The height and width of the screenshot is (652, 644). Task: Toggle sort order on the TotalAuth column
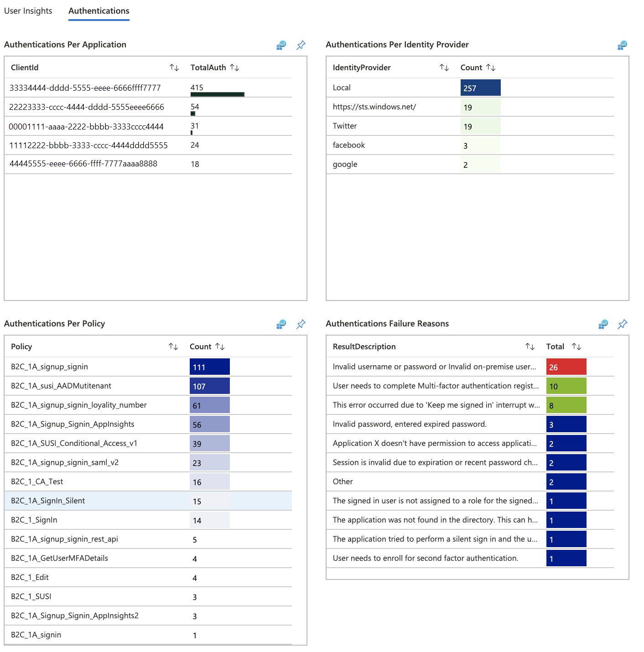[x=235, y=67]
